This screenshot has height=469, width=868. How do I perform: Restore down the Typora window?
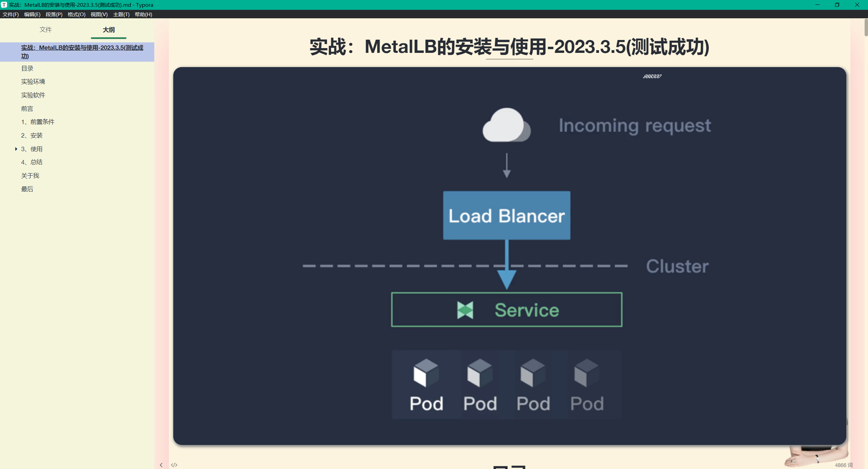tap(837, 5)
